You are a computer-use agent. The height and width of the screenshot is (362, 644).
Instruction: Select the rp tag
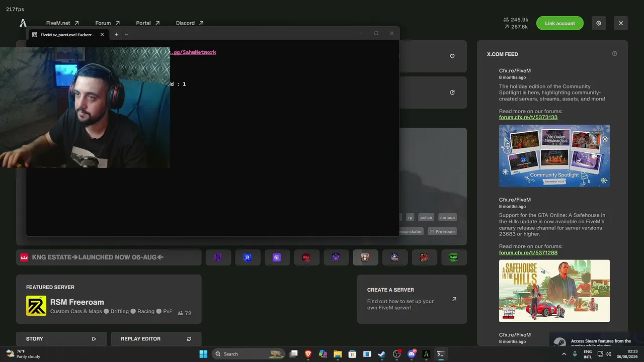coord(410,218)
